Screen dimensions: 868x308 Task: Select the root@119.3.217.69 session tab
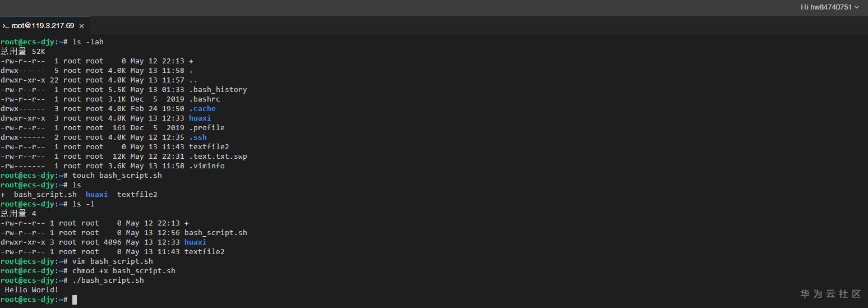44,25
